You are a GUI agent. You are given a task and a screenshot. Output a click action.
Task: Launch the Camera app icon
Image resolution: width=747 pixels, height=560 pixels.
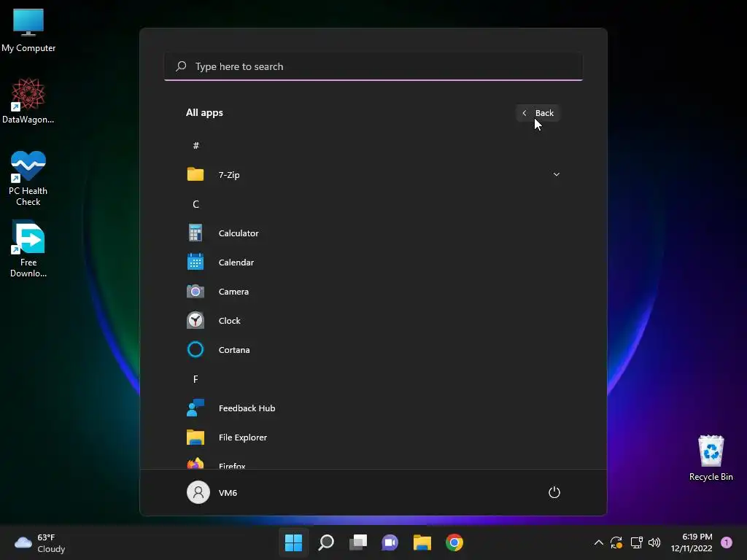coord(196,291)
